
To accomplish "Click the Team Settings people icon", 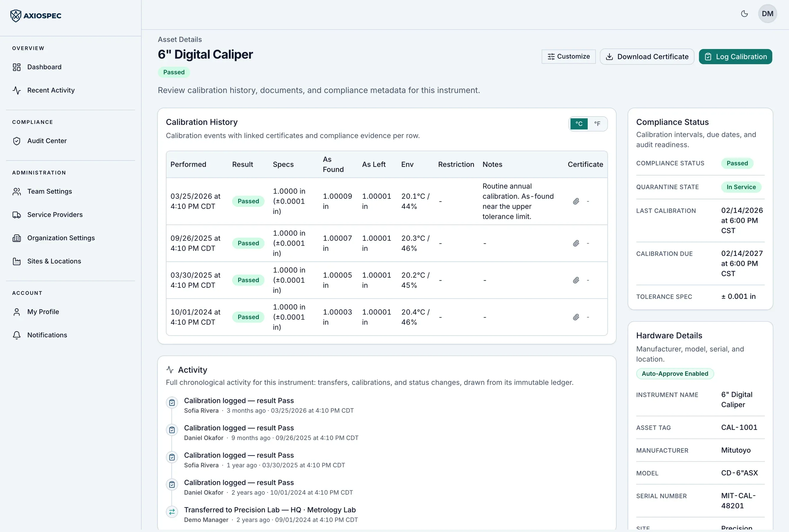I will 17,191.
